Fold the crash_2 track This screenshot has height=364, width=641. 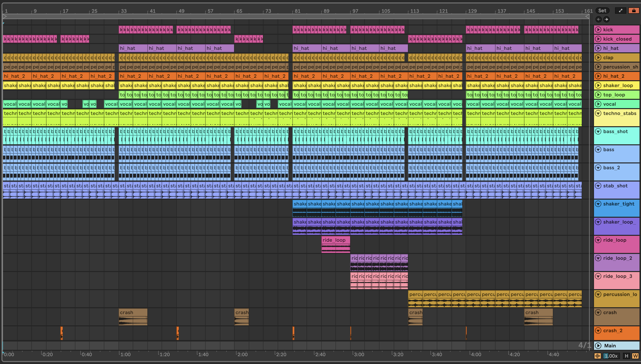(x=598, y=330)
